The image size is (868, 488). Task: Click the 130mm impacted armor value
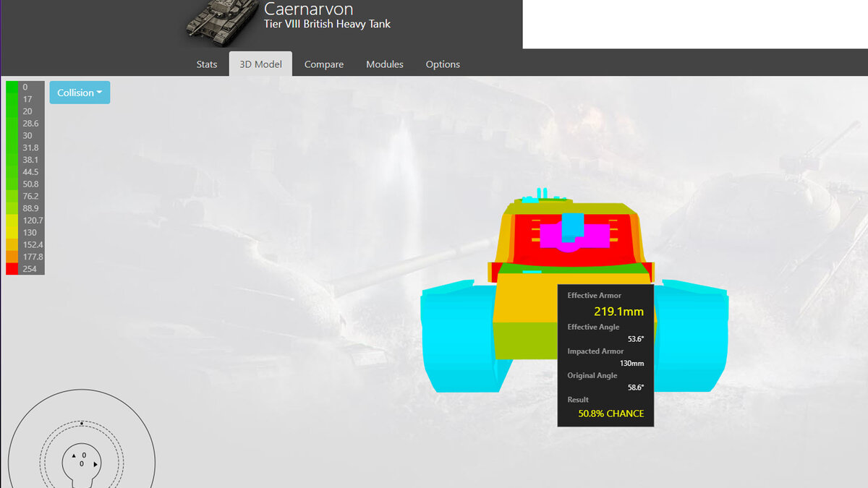pos(632,363)
